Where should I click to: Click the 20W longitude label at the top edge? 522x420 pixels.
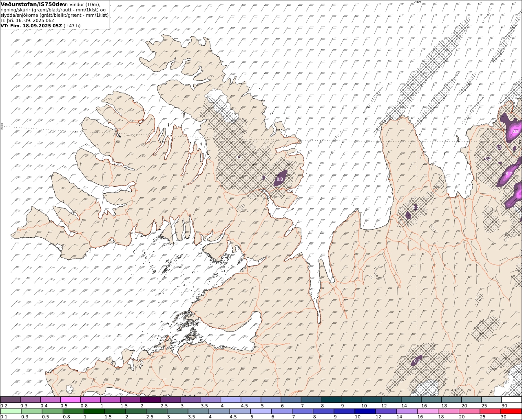(417, 2)
